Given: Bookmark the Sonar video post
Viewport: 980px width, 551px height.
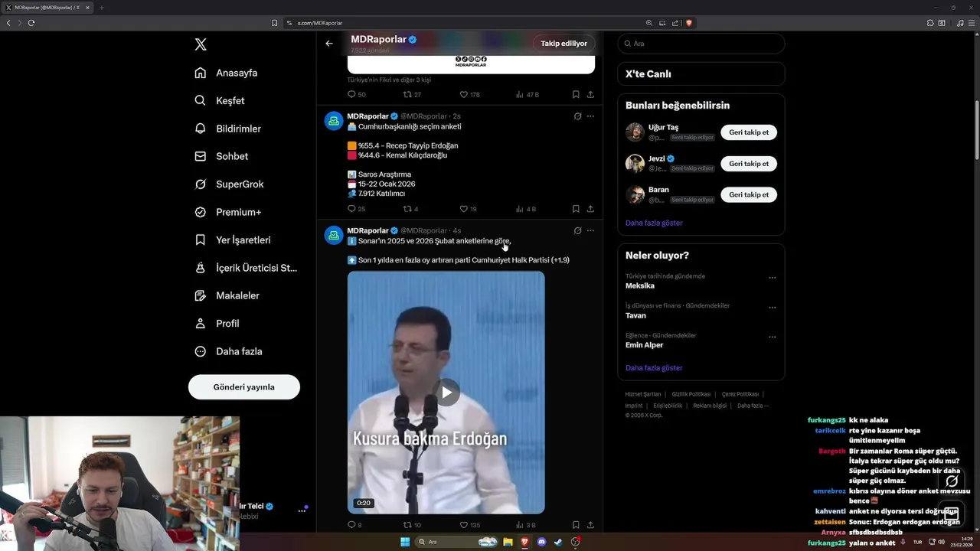Looking at the screenshot, I should [x=576, y=525].
